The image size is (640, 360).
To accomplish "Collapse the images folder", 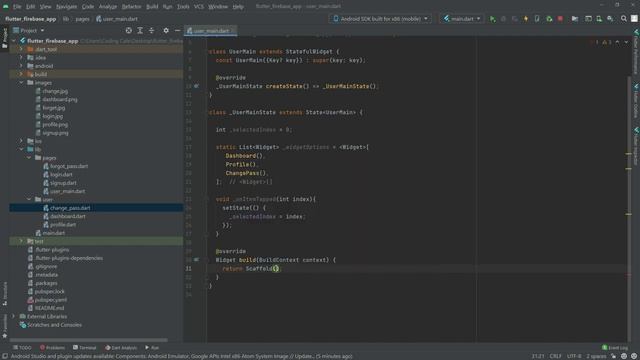I will coord(21,82).
